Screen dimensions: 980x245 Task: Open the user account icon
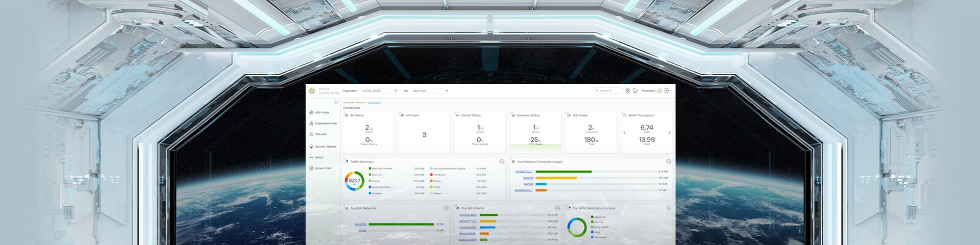pyautogui.click(x=628, y=91)
